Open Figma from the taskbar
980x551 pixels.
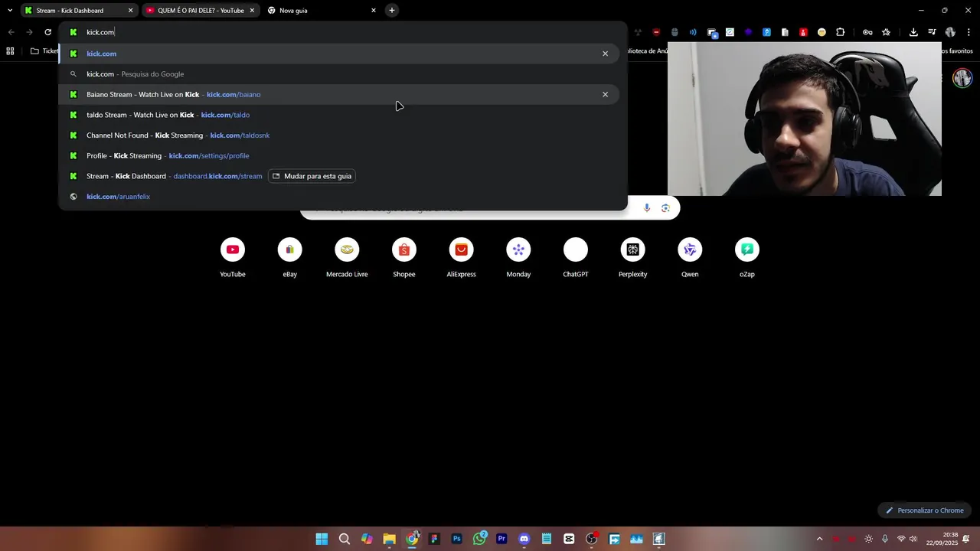434,539
